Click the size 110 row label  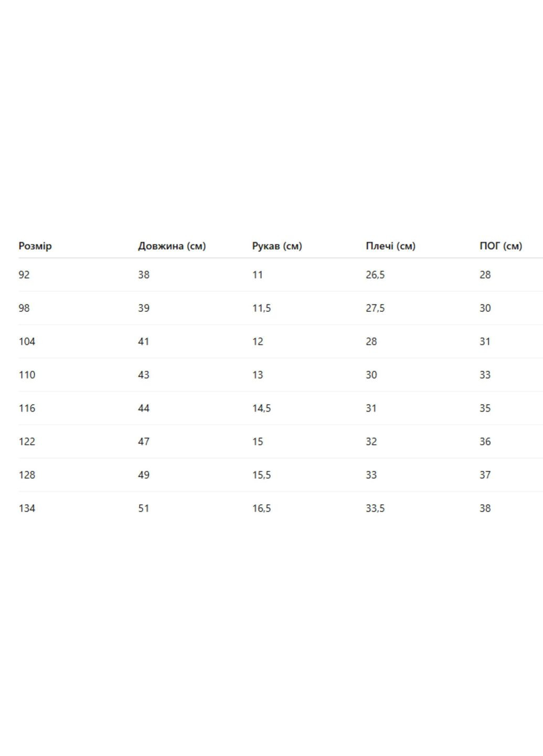point(27,375)
